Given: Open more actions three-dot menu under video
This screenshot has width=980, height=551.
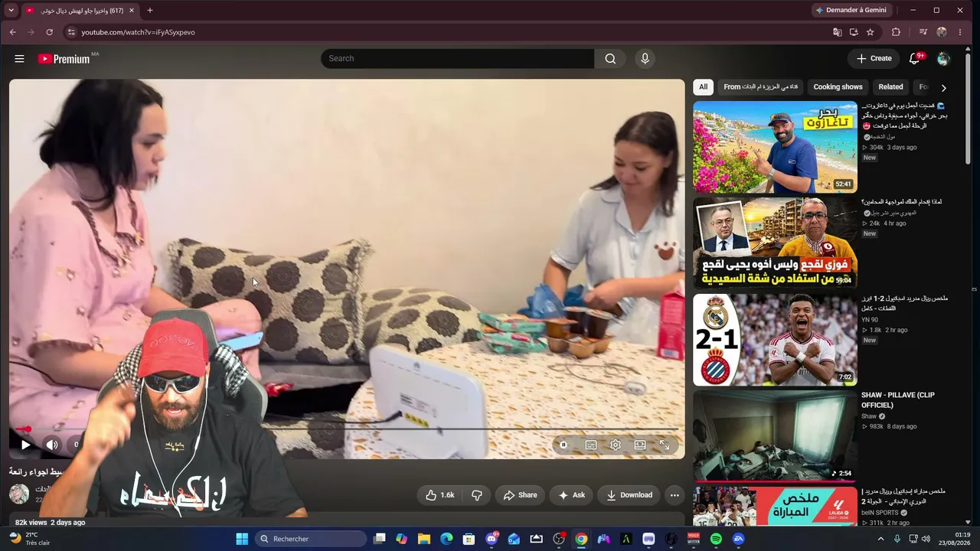Looking at the screenshot, I should click(675, 495).
